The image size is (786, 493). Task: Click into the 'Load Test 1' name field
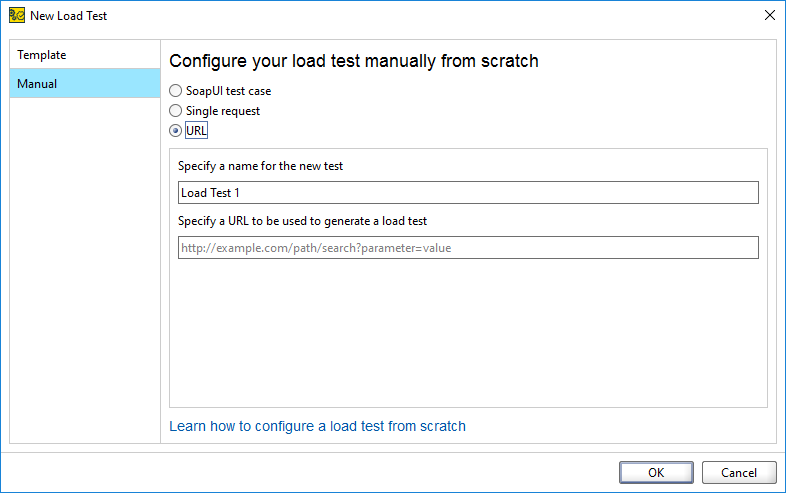tap(468, 193)
